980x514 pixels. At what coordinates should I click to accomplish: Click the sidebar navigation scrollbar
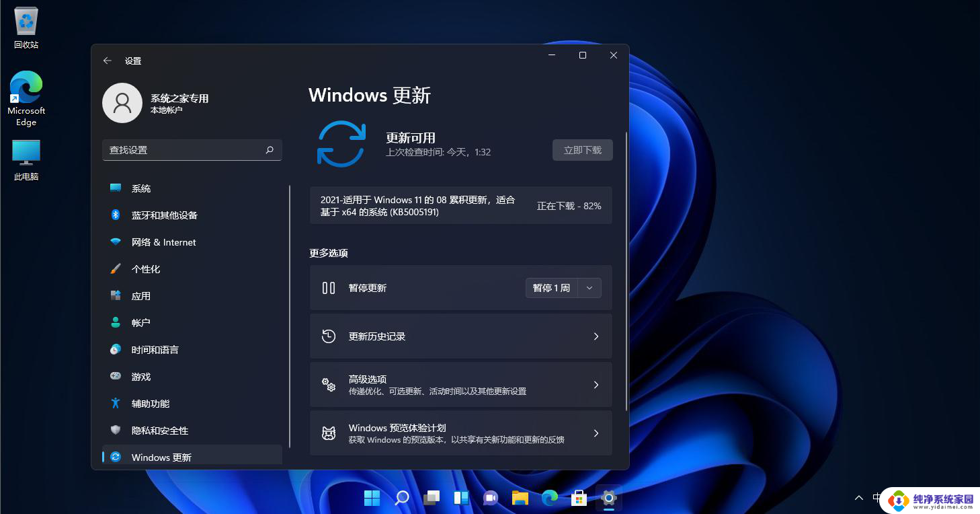tap(289, 316)
